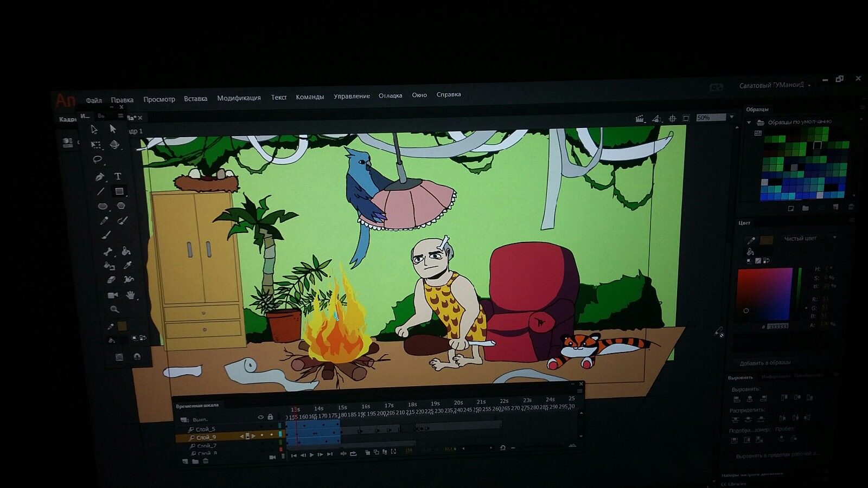Choose the Free Transform tool
Screen dimensions: 868x488
tap(96, 145)
